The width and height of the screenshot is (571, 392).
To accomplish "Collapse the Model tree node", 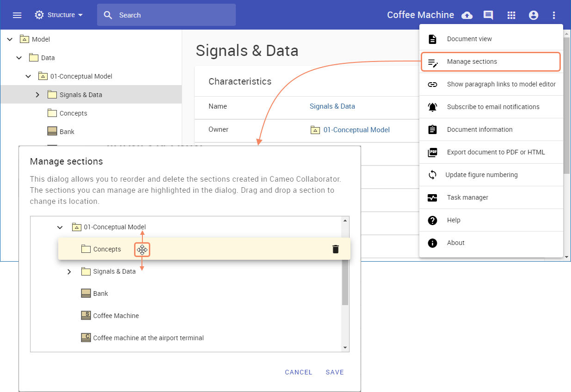I will (10, 39).
